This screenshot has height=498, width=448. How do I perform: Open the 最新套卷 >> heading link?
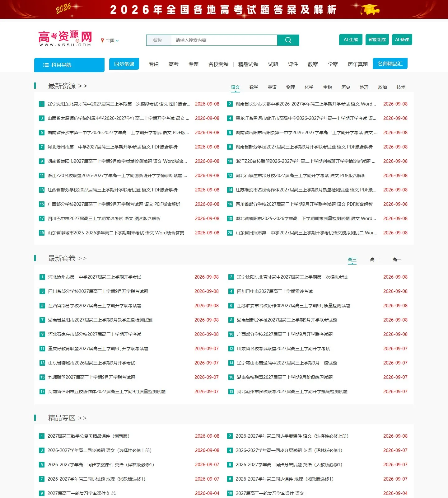pyautogui.click(x=68, y=258)
